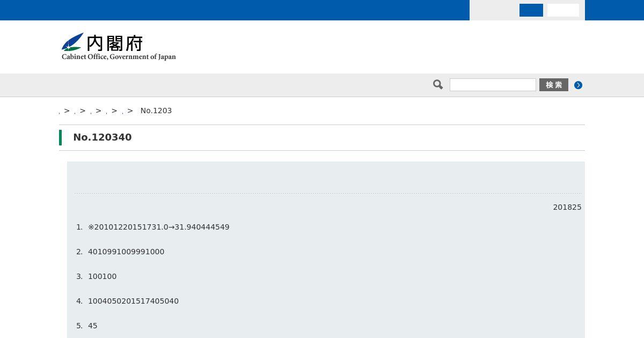
Task: Select list item 1 starting ※20101220151731
Action: tap(159, 227)
